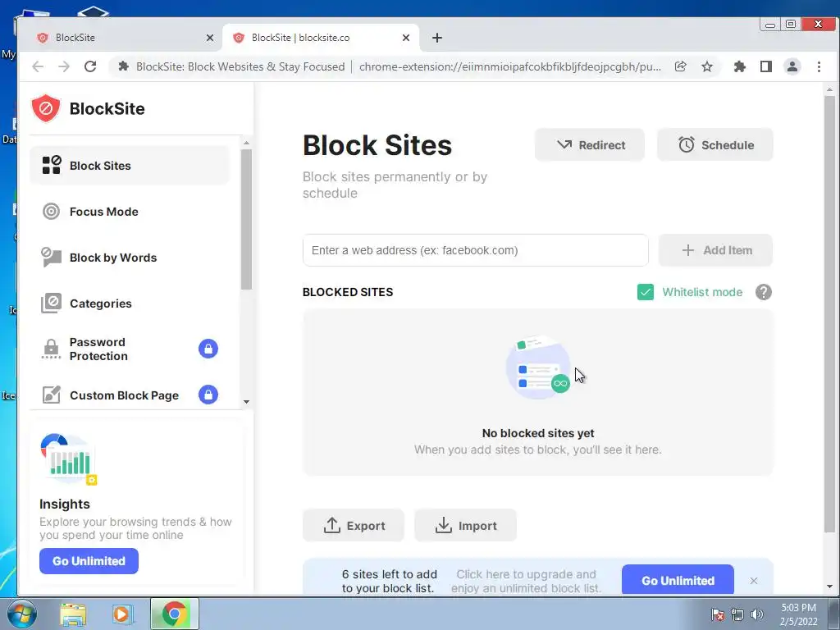Open the Windows Start menu
Screen dimensions: 840x630
(21, 614)
